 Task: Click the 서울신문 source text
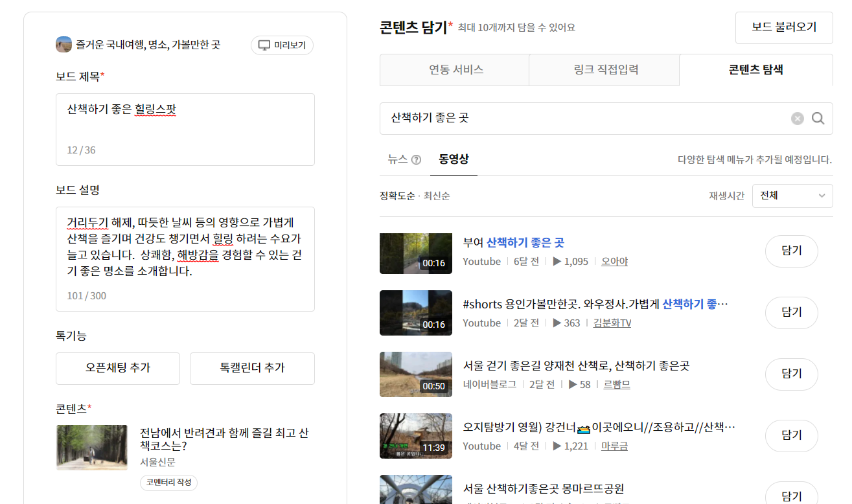(x=157, y=462)
